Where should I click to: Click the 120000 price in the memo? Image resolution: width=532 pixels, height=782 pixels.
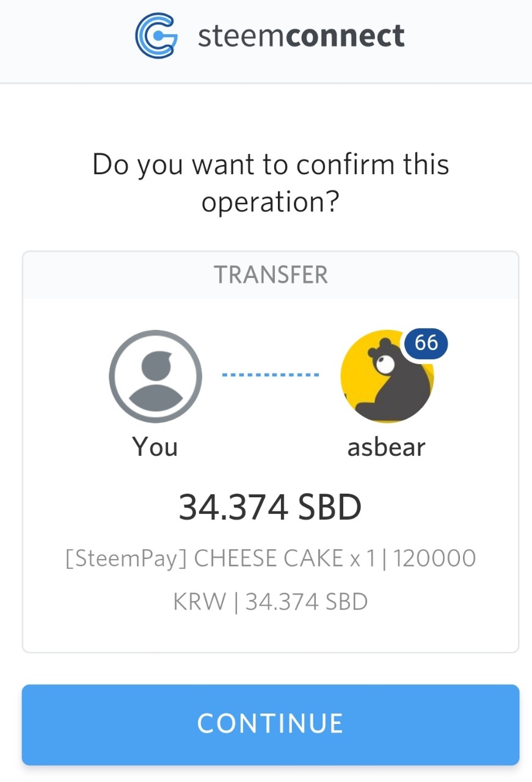pos(434,558)
